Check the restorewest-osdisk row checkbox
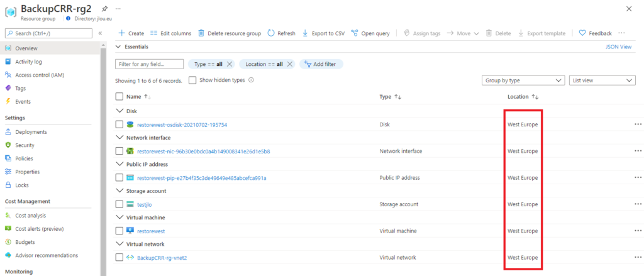 click(119, 124)
